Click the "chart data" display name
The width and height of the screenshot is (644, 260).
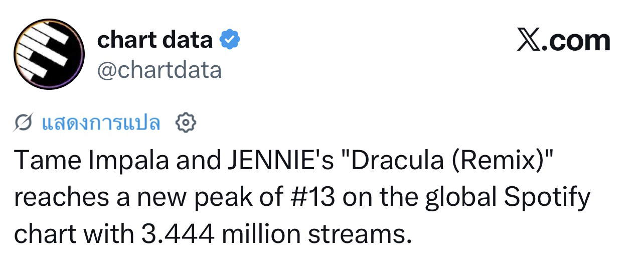(x=154, y=40)
